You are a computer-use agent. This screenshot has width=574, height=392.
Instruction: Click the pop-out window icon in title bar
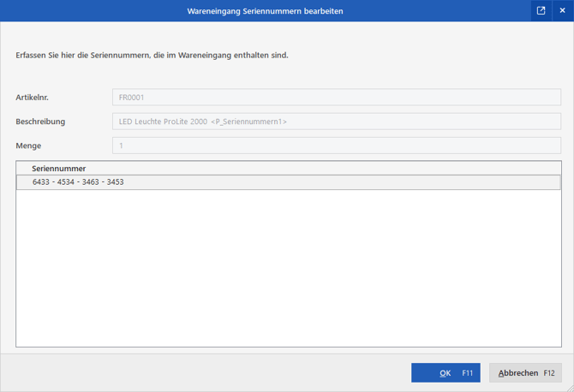pos(541,10)
